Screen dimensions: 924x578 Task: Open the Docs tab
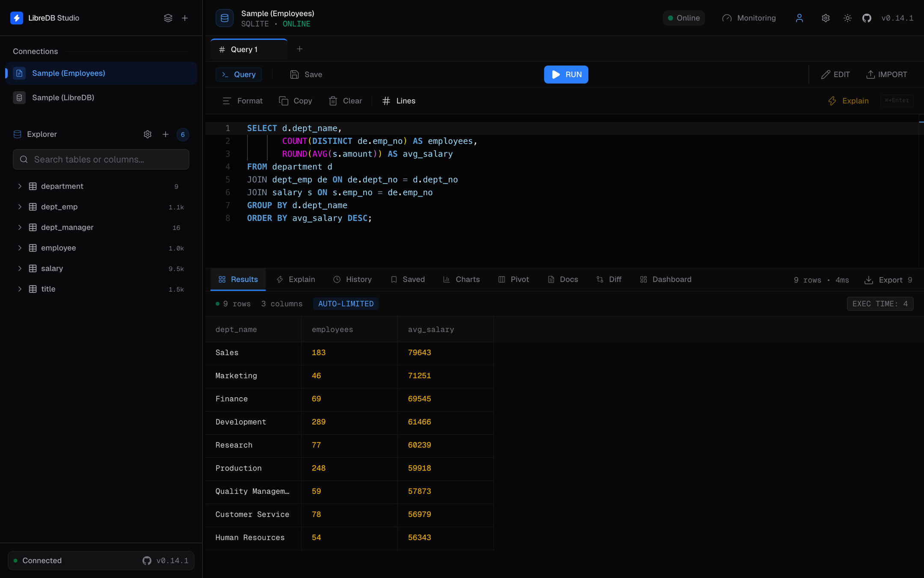coord(563,280)
